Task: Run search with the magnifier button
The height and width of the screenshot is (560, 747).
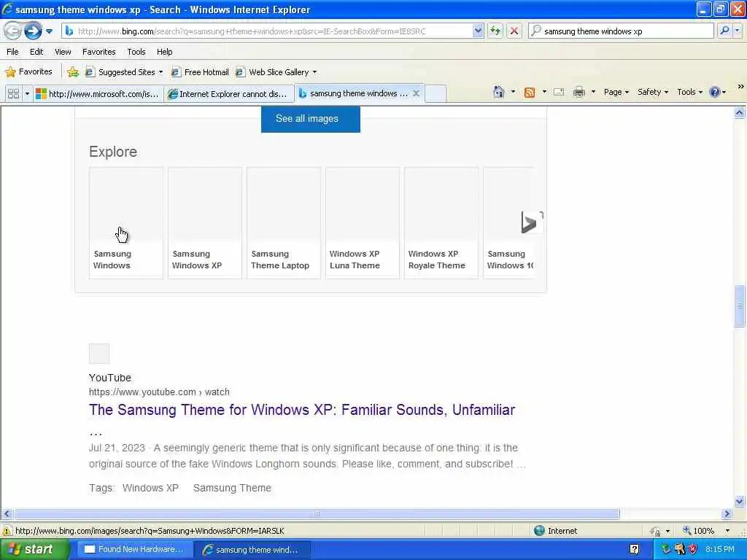Action: tap(724, 31)
